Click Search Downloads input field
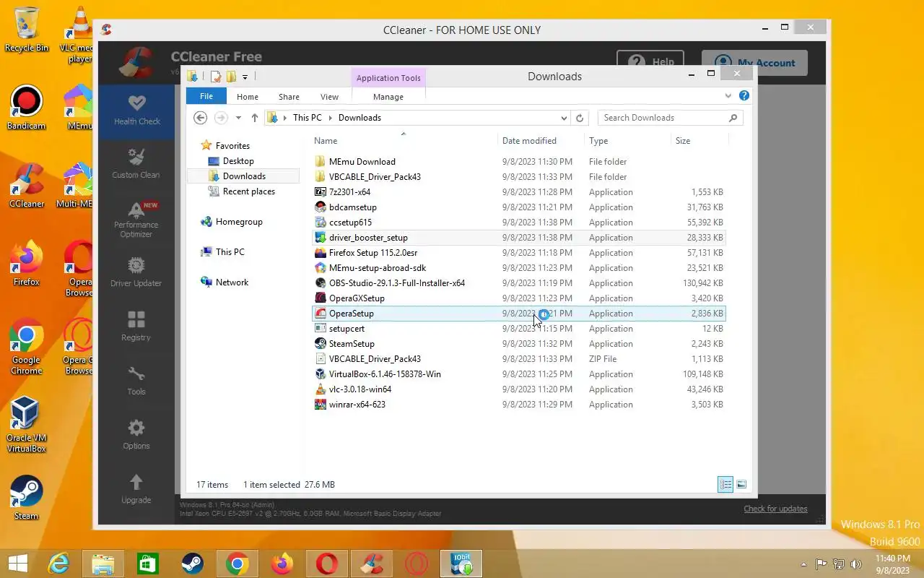Screen dimensions: 924x578 point(662,118)
